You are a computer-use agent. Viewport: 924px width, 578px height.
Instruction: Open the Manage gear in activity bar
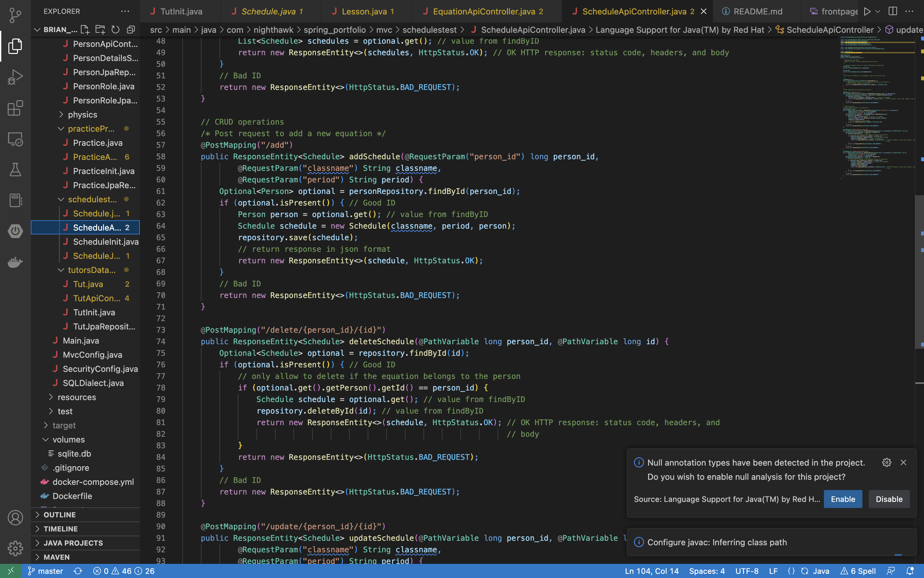15,548
